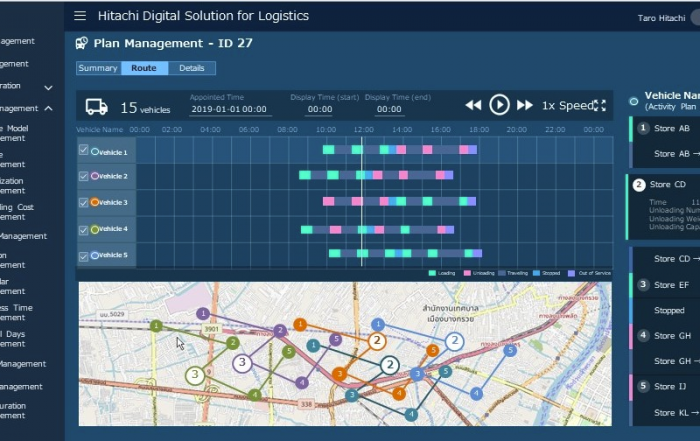Edit the Display Time (end) field
Screen dimensions: 700x441
tap(389, 109)
